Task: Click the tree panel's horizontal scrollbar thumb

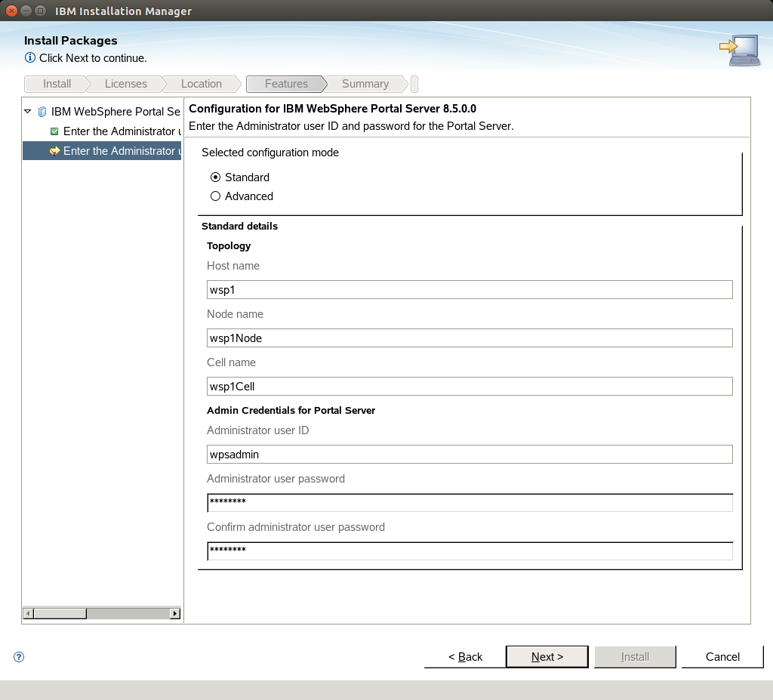Action: point(60,614)
